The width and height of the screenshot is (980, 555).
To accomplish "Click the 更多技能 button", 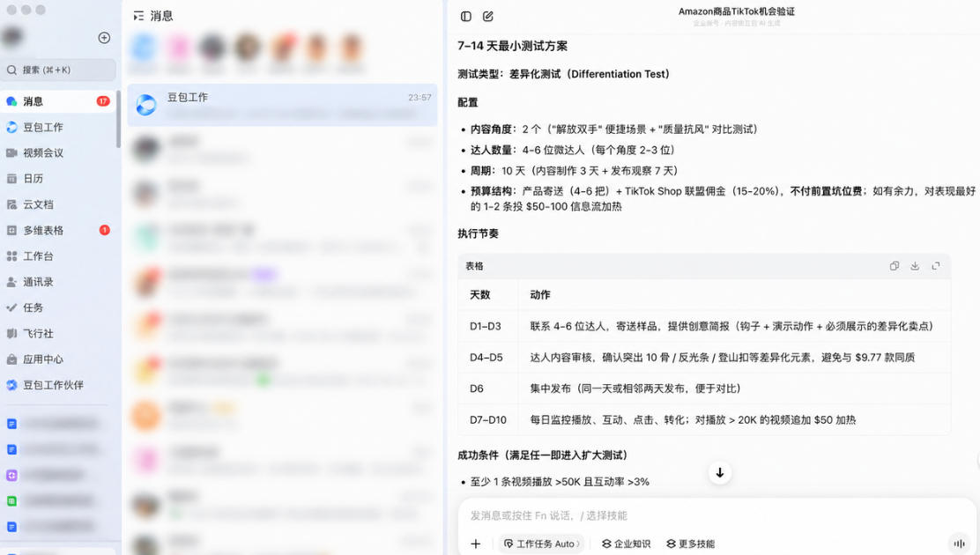I will point(690,544).
